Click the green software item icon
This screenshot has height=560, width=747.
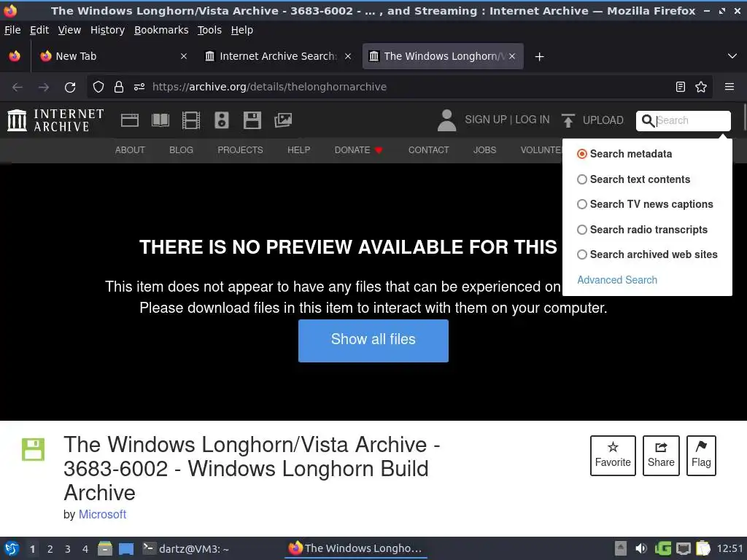coord(33,449)
